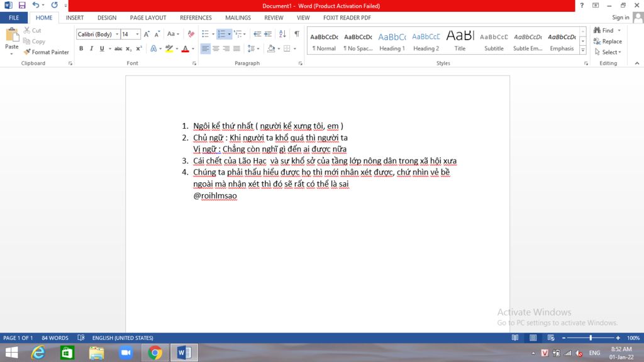Image resolution: width=644 pixels, height=362 pixels.
Task: Switch to the INSERT tab
Action: coord(75,18)
